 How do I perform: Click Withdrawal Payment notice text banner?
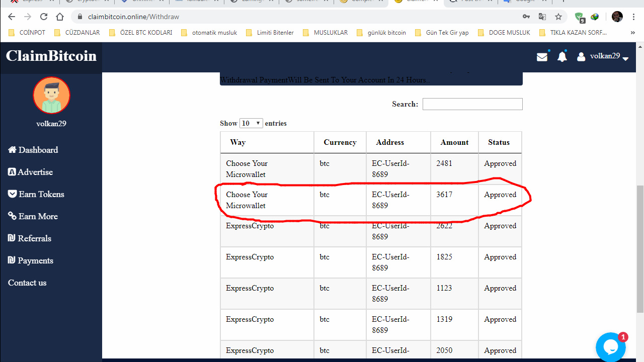[x=371, y=79]
